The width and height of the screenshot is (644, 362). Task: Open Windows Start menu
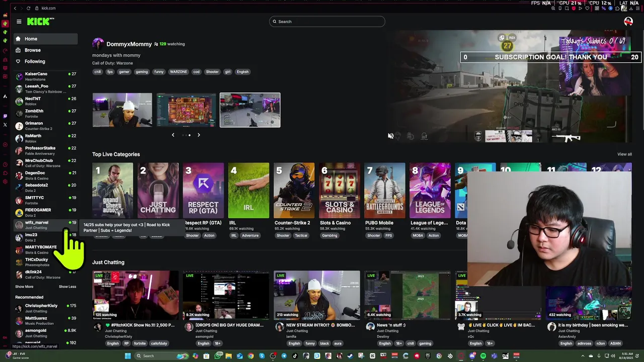click(128, 356)
